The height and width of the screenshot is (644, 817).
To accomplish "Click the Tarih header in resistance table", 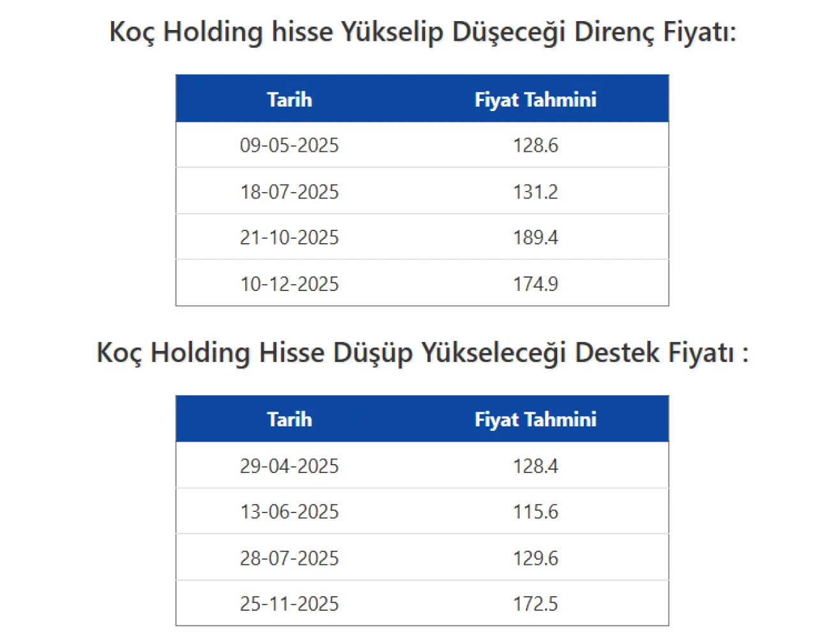I will click(290, 100).
